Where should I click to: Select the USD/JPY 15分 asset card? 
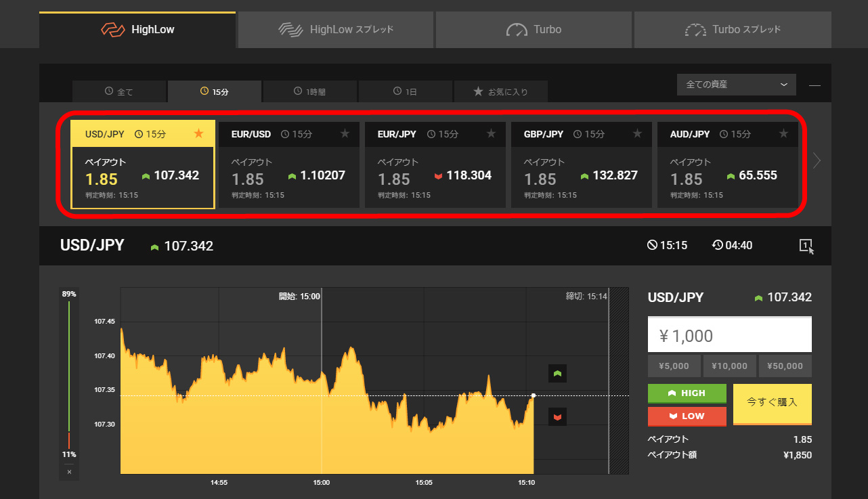point(143,165)
